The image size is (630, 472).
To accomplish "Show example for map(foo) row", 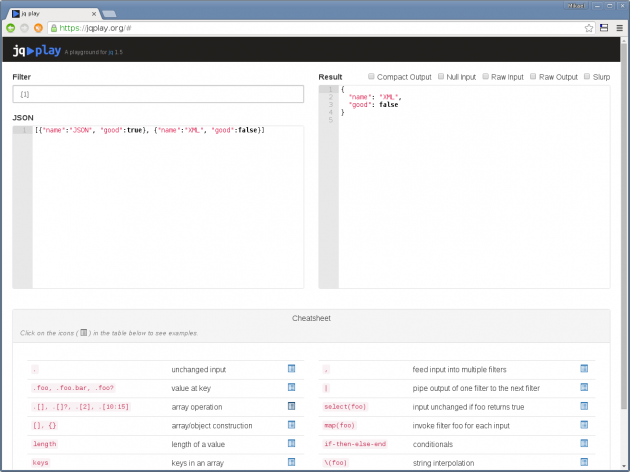I will pos(584,425).
